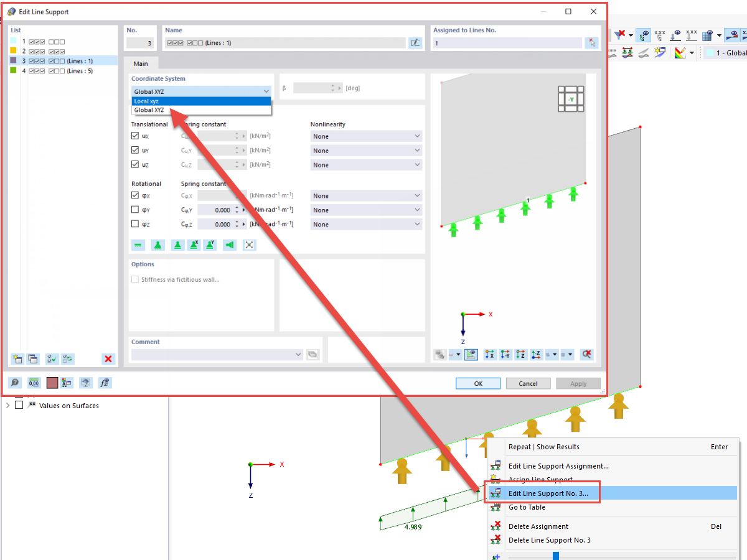Viewport: 747px width, 560px height.
Task: Click the preview reset zoom red-X magnifier icon
Action: click(586, 355)
